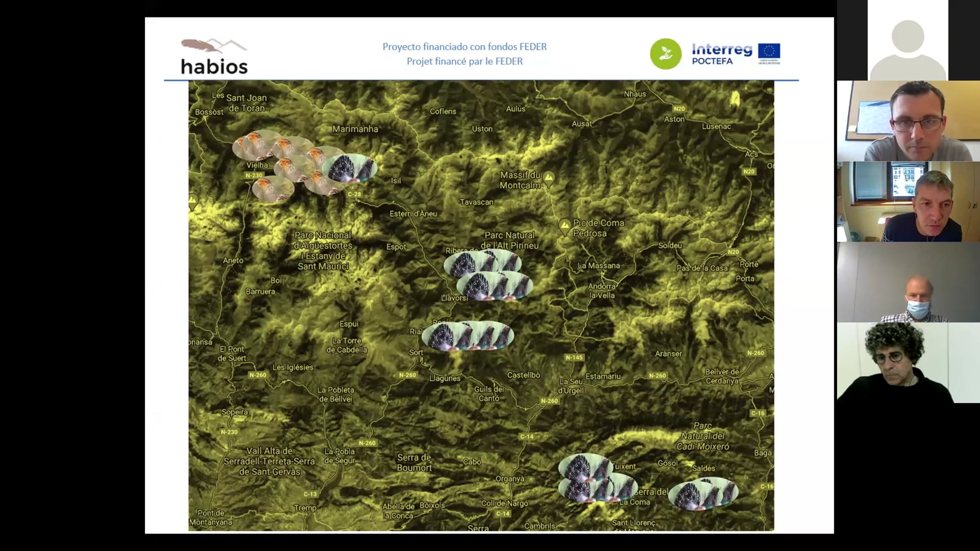This screenshot has height=551, width=980.
Task: Click the Lusenac place label
Action: pyautogui.click(x=717, y=126)
